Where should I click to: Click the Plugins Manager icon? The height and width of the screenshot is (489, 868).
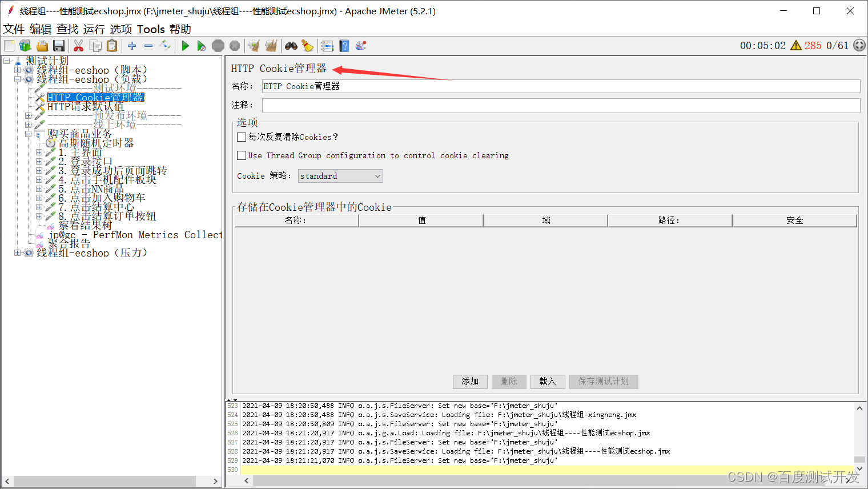tap(360, 46)
